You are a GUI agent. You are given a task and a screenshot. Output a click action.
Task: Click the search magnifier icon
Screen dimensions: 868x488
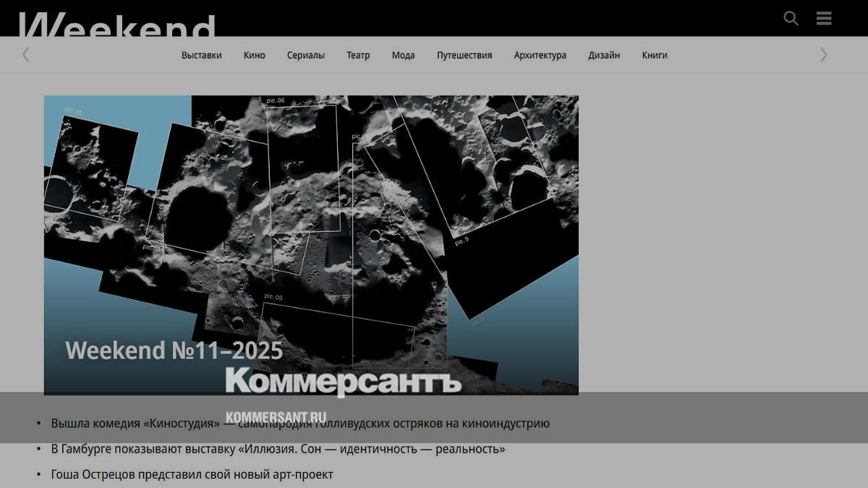791,19
